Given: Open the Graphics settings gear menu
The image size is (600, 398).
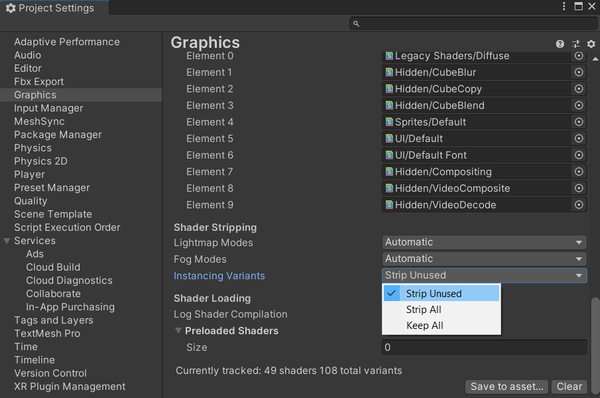Looking at the screenshot, I should pos(591,44).
